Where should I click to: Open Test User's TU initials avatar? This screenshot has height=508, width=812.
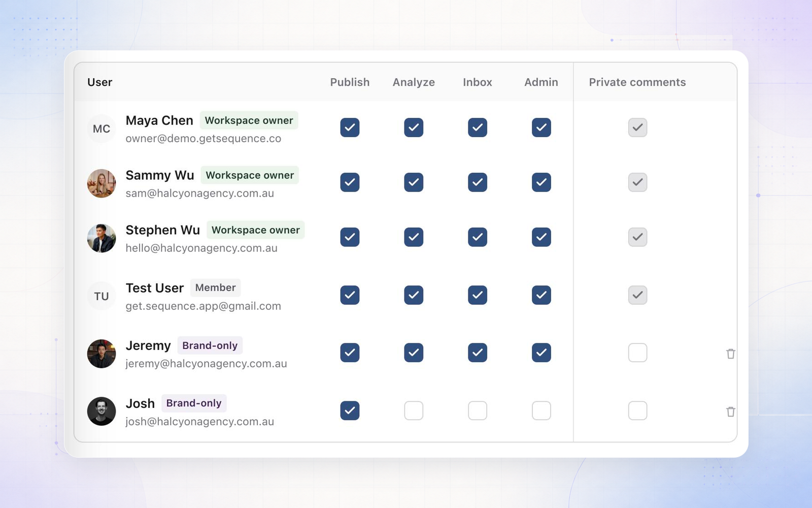coord(101,296)
